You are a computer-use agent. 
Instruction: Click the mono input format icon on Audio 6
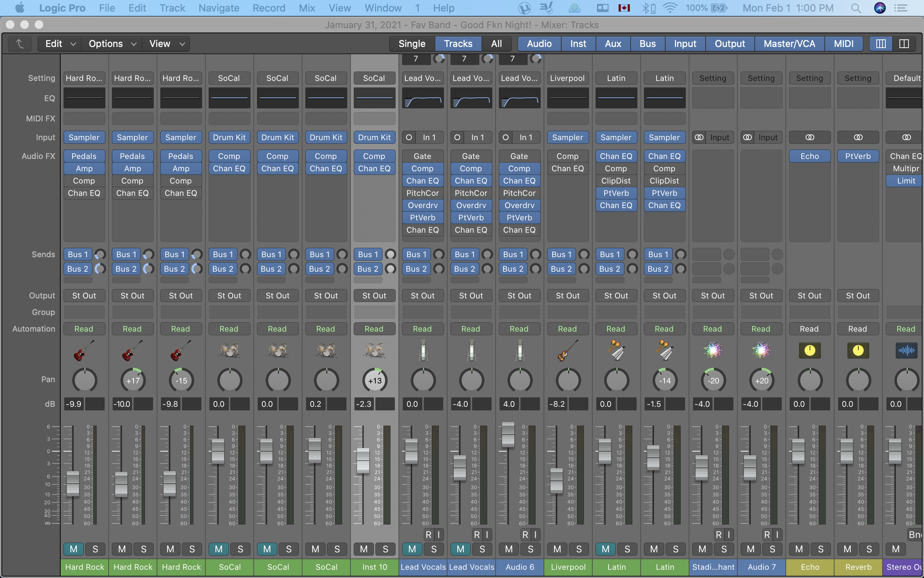click(506, 137)
